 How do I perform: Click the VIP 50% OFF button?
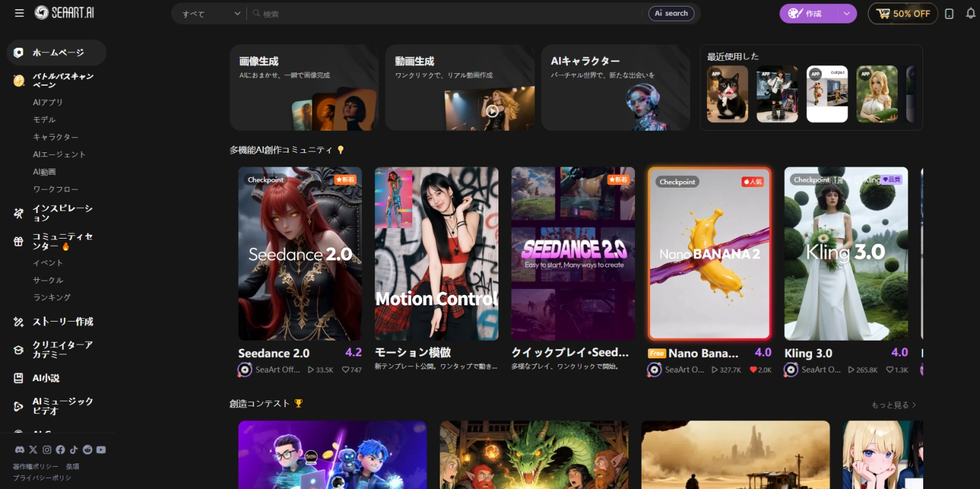[903, 14]
